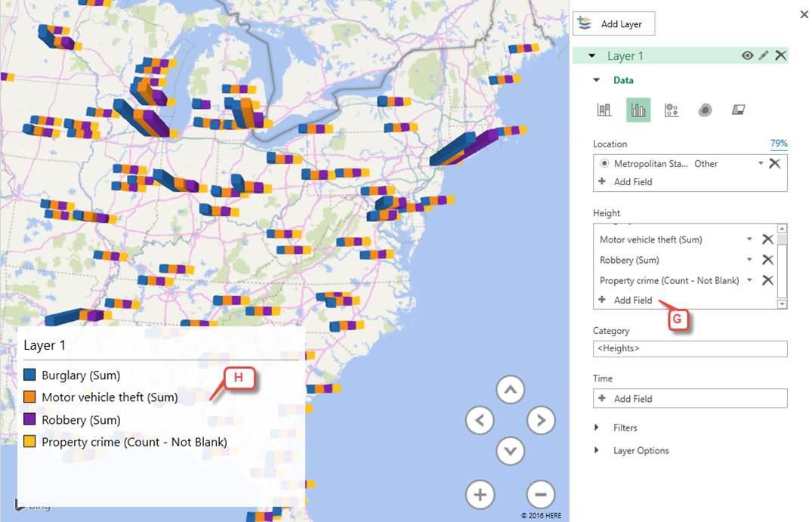This screenshot has width=812, height=522.
Task: Click the blue Burglary legend swatch
Action: (x=30, y=375)
